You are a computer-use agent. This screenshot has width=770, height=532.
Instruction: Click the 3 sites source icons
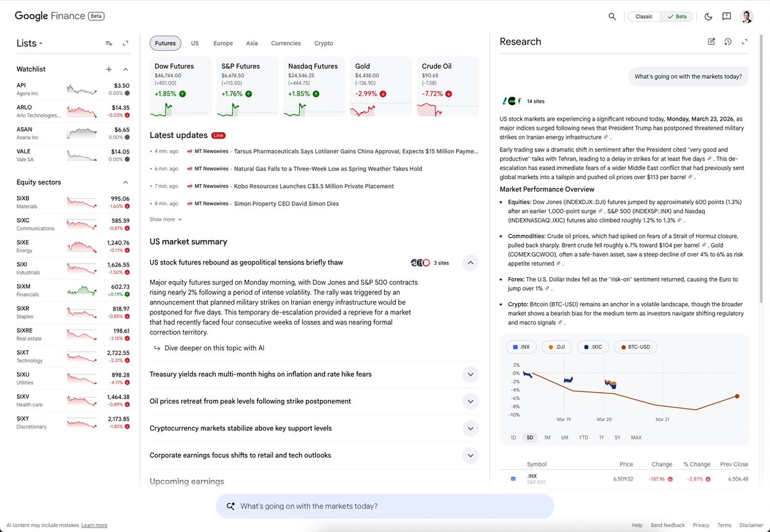420,262
